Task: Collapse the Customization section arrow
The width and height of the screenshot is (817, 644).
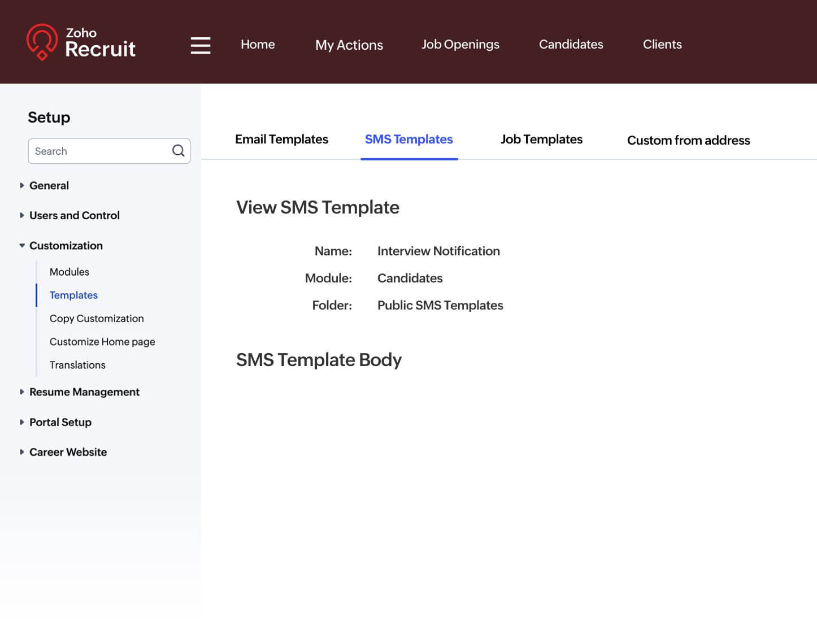Action: point(22,246)
